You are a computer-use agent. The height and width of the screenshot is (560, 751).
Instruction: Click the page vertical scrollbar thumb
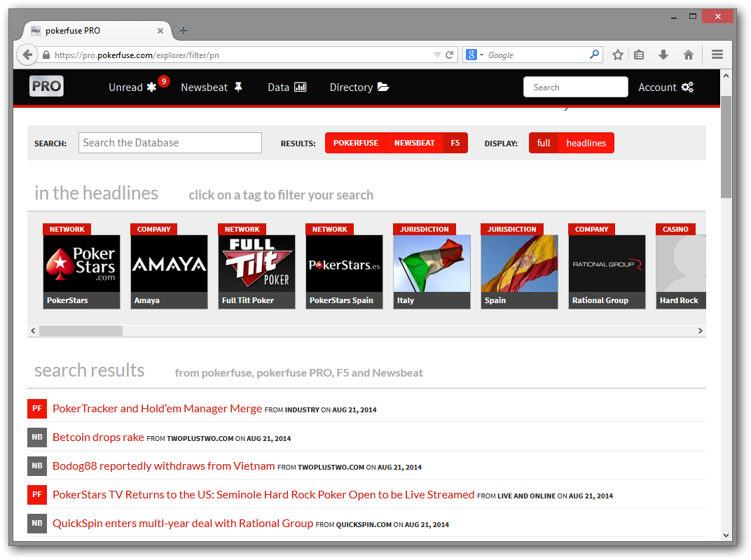[726, 146]
